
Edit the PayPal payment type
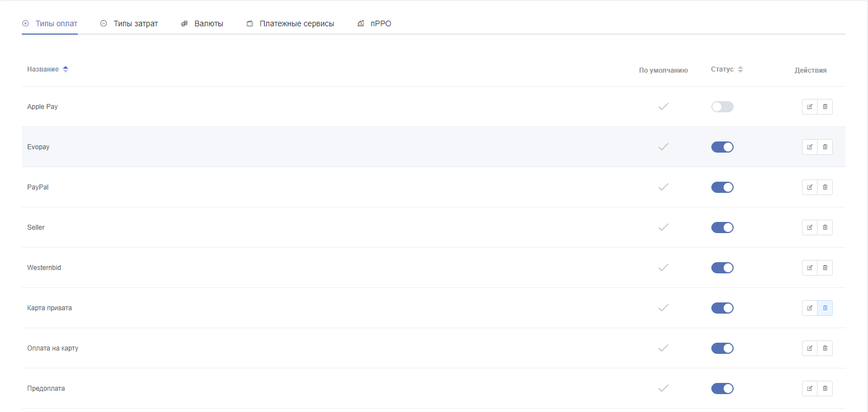click(x=810, y=187)
